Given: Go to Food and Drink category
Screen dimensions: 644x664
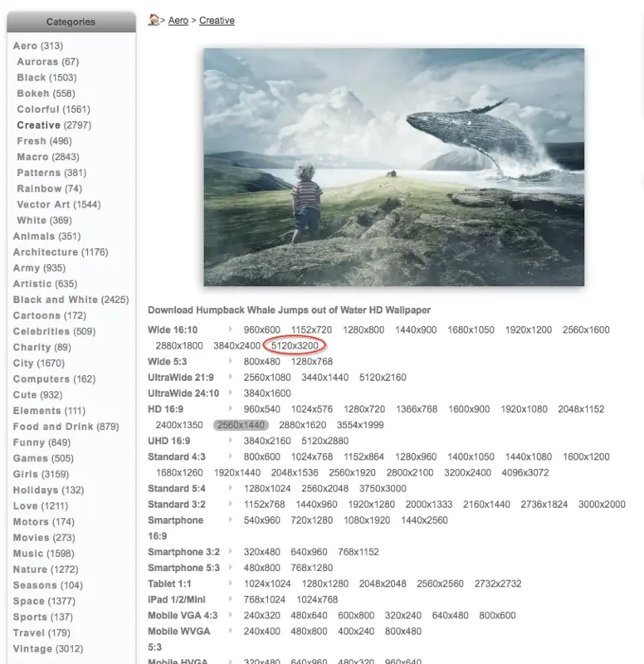Looking at the screenshot, I should pyautogui.click(x=66, y=427).
